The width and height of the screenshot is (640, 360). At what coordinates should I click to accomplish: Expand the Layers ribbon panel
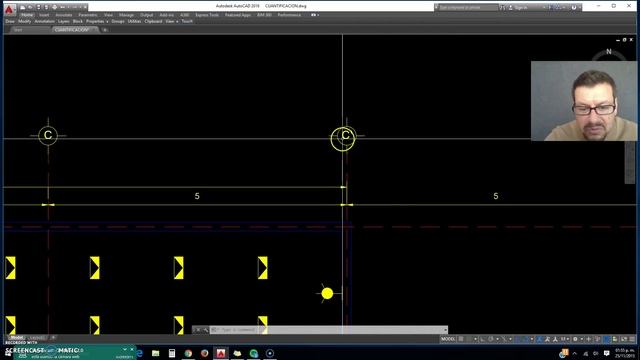click(64, 21)
